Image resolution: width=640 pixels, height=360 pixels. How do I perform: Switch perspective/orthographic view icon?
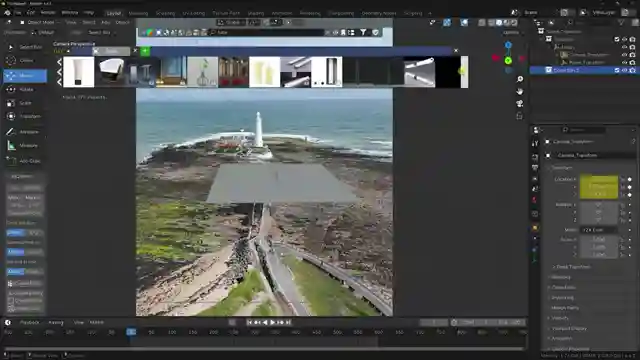pos(520,116)
